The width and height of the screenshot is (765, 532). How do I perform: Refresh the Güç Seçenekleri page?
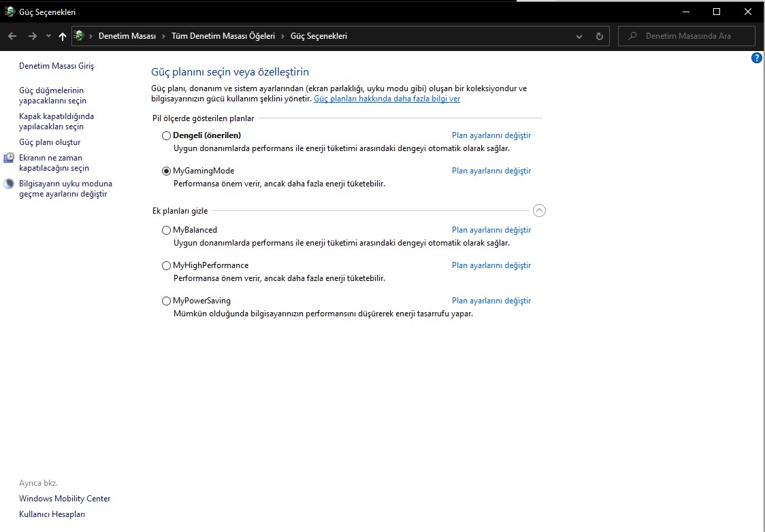(x=599, y=36)
